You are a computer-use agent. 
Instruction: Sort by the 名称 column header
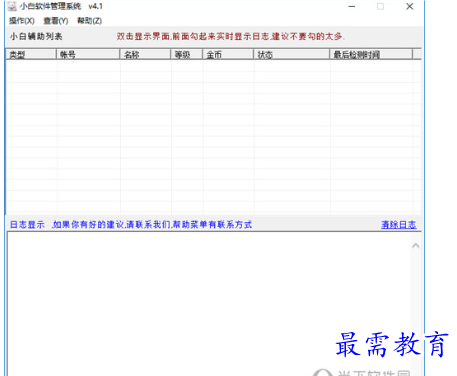coord(145,54)
